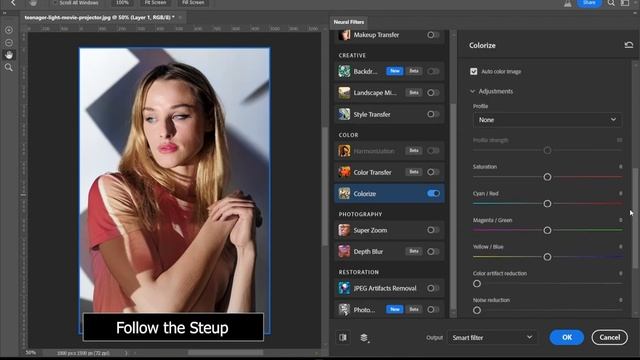
Task: Enable the Style Transfer toggle
Action: (433, 114)
